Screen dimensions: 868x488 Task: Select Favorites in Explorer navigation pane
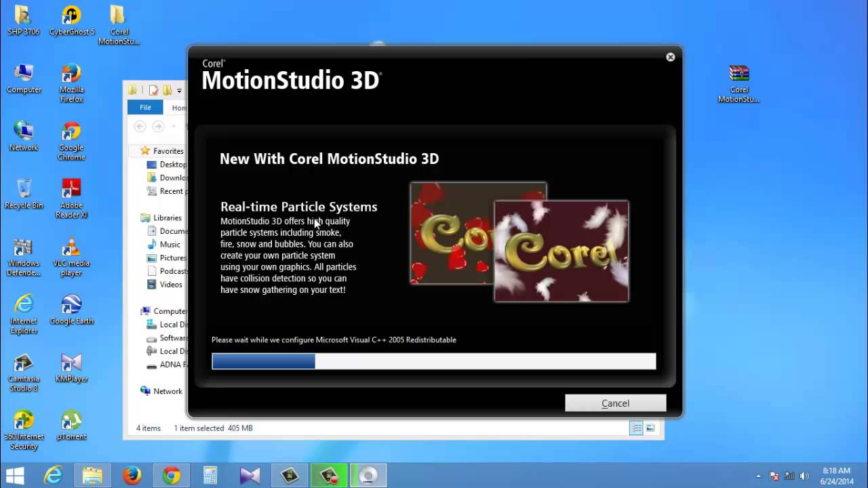161,151
